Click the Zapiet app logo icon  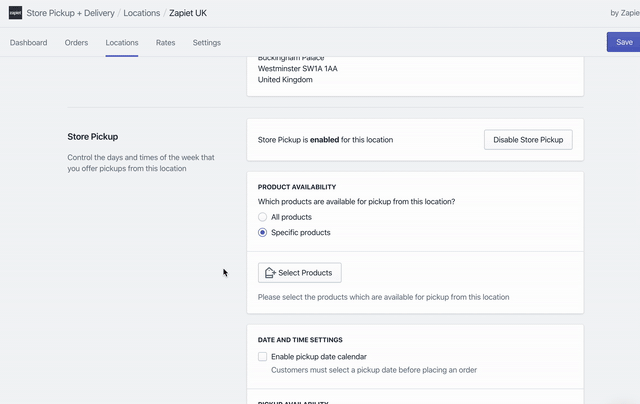click(16, 13)
